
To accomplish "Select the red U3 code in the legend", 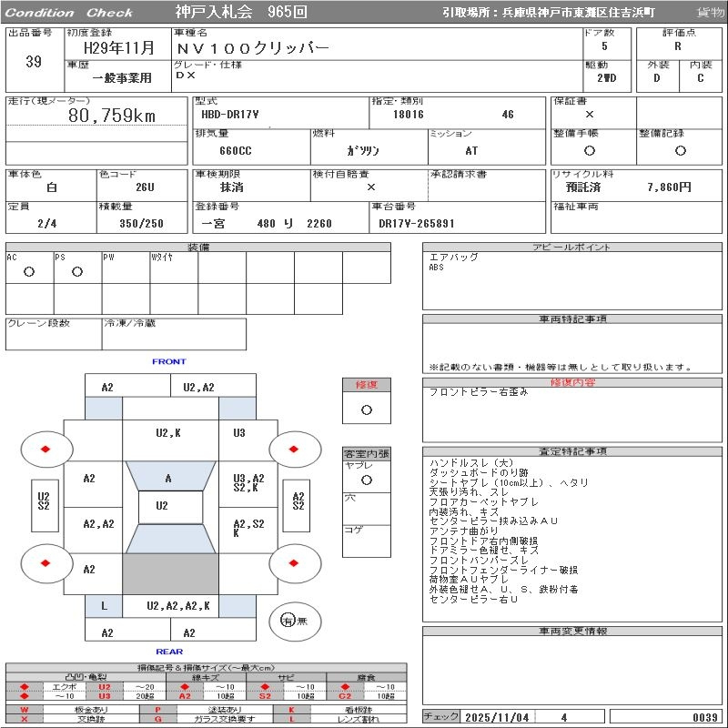I will click(105, 696).
